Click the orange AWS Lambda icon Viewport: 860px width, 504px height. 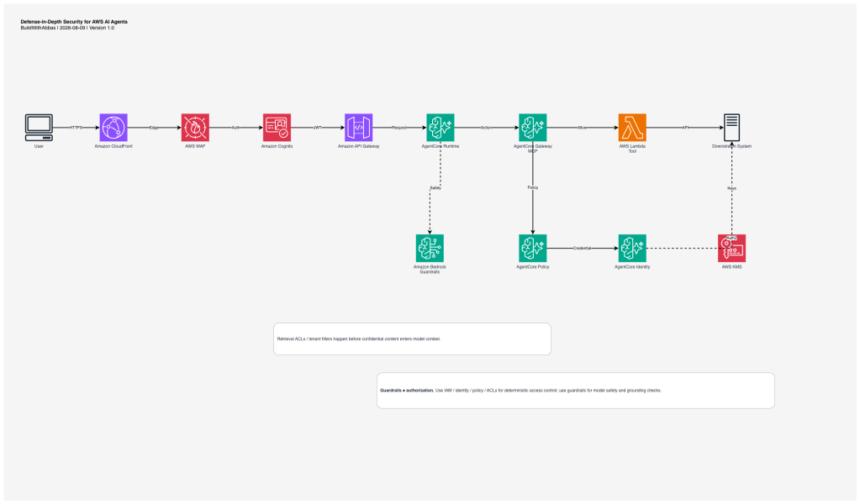(632, 128)
